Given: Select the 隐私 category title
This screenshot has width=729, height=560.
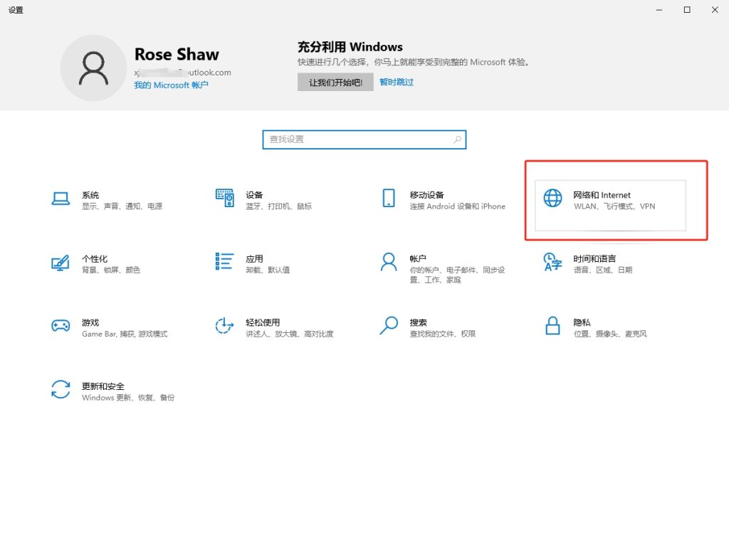Looking at the screenshot, I should [582, 322].
